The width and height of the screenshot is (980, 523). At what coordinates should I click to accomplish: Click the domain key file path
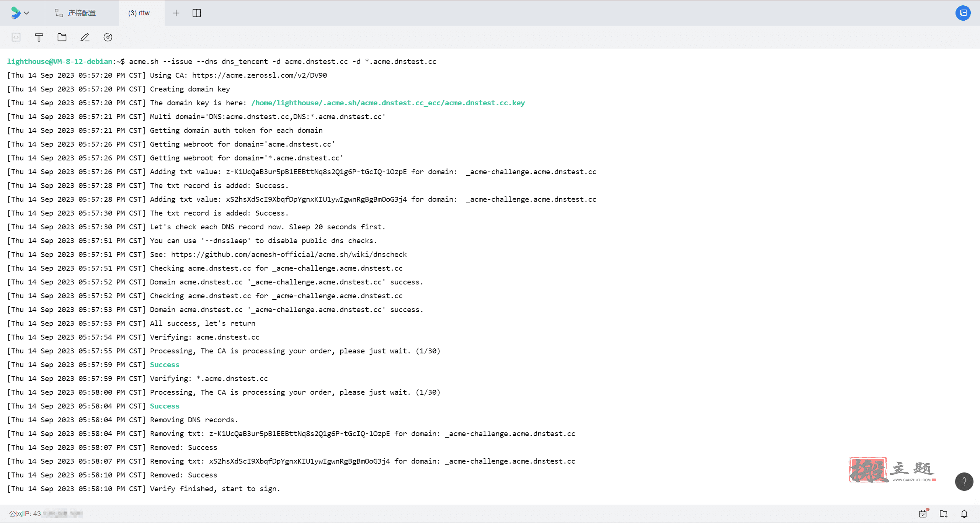(x=388, y=103)
